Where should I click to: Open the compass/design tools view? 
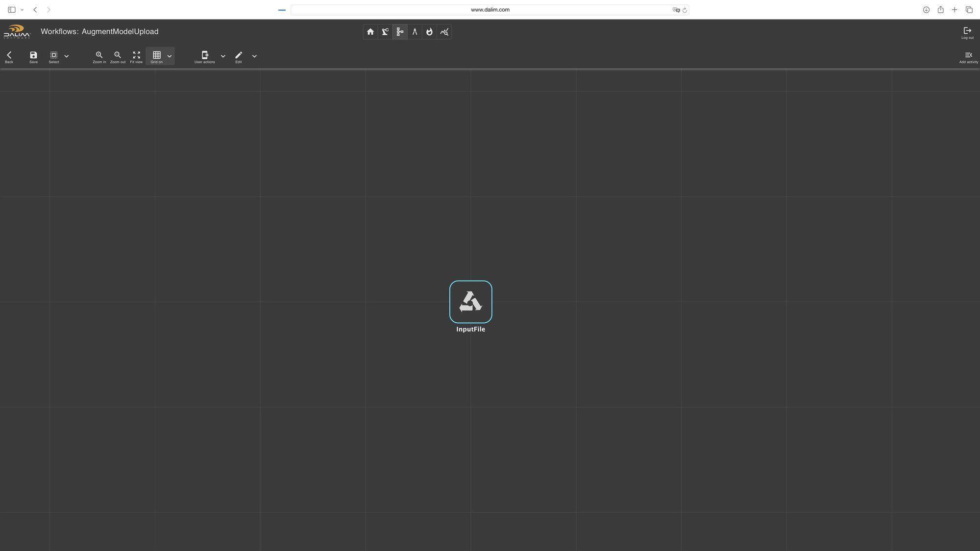pos(415,31)
